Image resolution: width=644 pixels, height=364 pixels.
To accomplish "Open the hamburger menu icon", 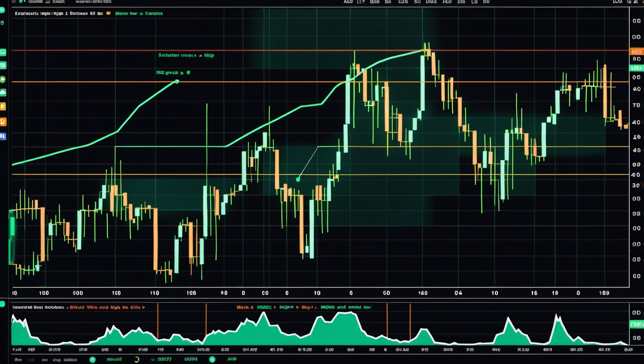I will click(14, 2).
